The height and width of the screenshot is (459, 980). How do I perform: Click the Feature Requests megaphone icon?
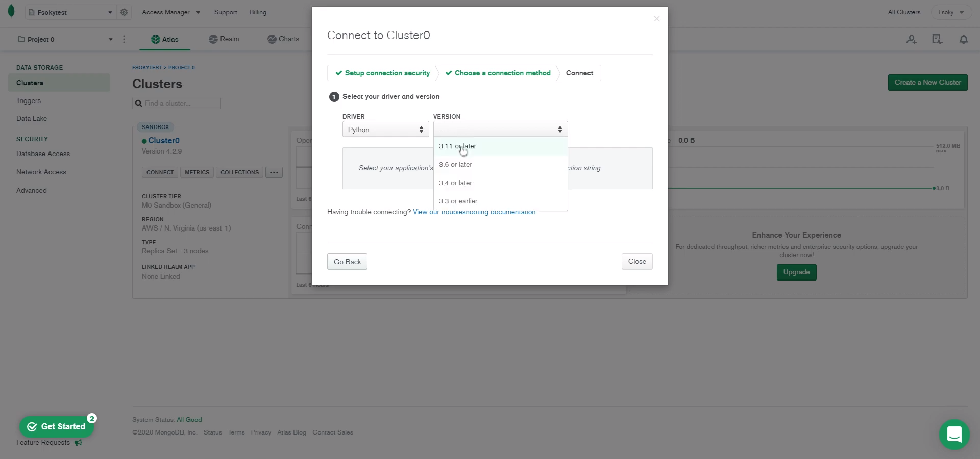78,443
